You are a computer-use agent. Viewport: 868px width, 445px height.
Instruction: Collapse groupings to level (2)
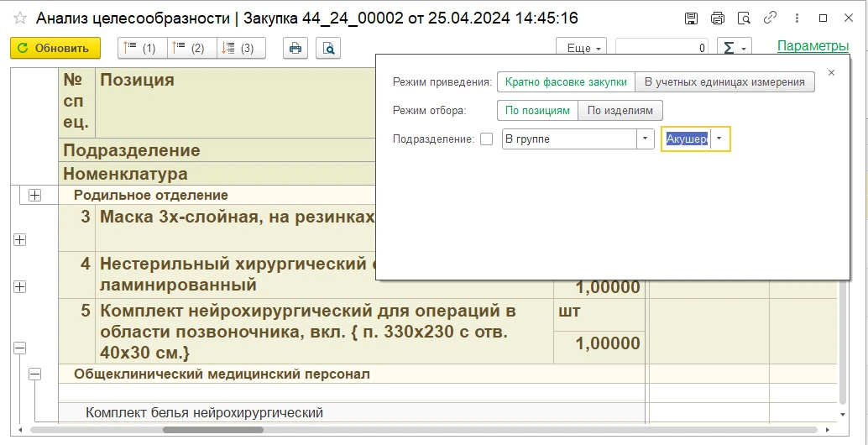tap(191, 48)
